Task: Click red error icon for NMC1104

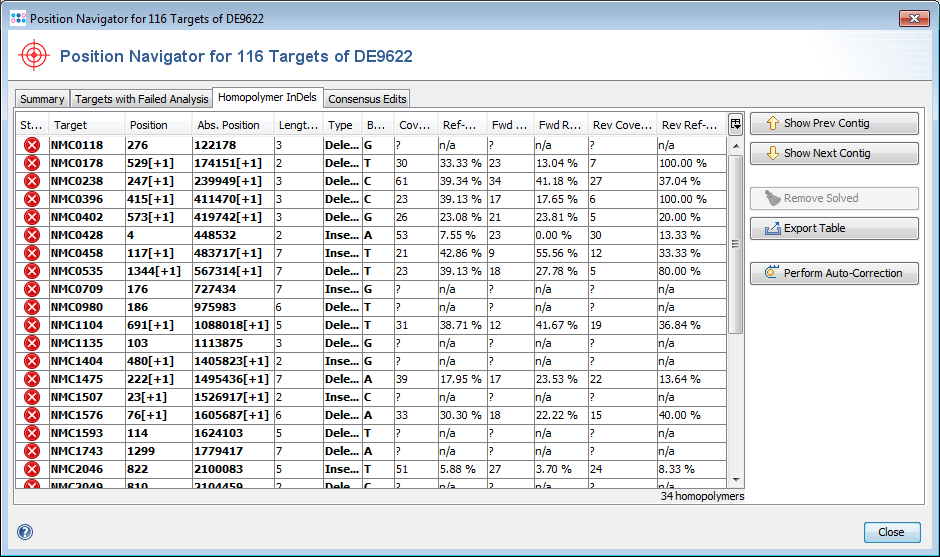Action: pos(31,325)
